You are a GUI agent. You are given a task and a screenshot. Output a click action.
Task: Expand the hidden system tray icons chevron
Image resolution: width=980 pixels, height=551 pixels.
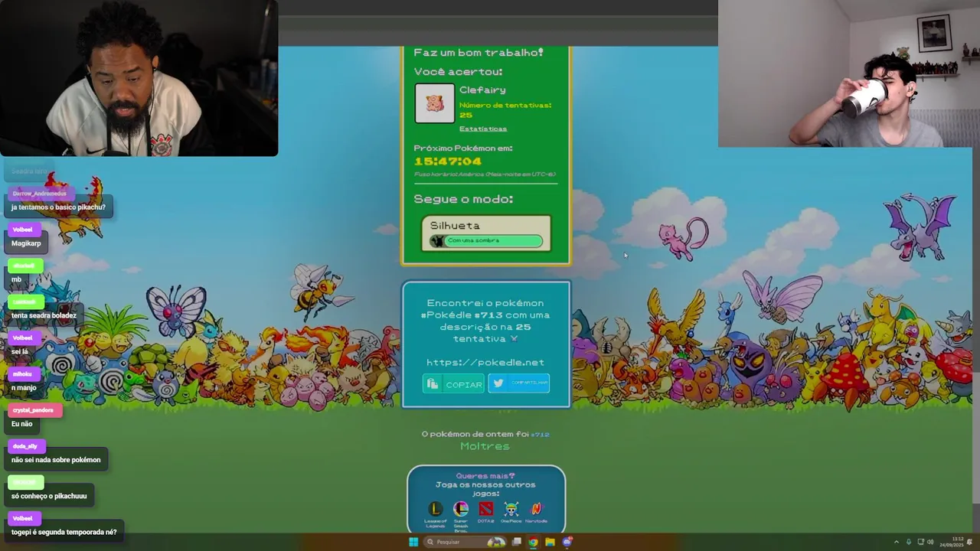click(x=897, y=542)
